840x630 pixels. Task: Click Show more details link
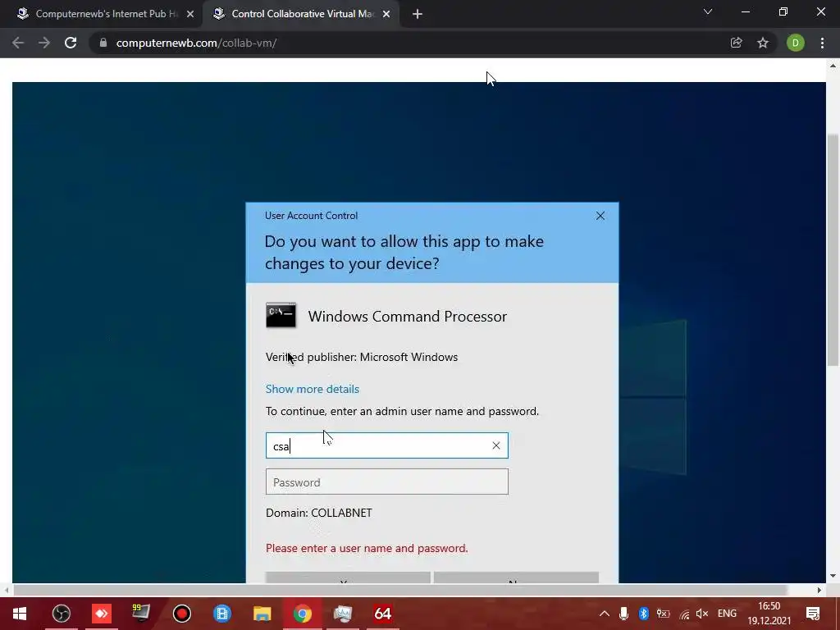(313, 389)
